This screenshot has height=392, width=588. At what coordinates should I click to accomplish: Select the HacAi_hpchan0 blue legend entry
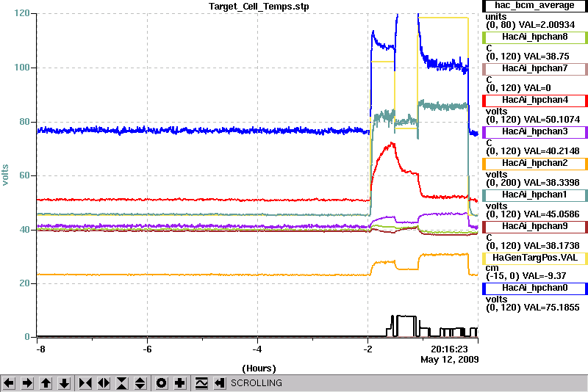(x=534, y=288)
